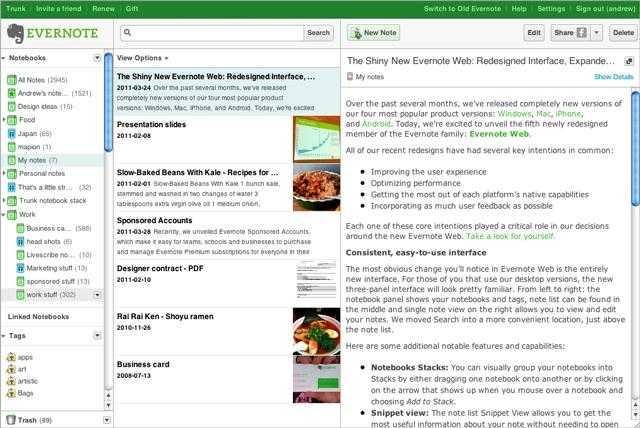Viewport: 640px width, 428px height.
Task: Select the Sponsored Accounts note
Action: click(227, 236)
